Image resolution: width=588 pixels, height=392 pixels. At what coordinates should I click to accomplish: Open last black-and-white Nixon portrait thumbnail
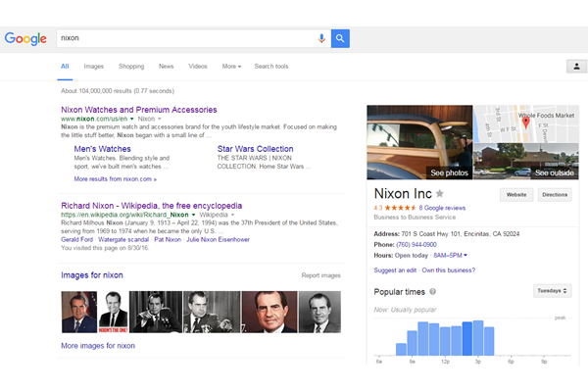tap(319, 312)
